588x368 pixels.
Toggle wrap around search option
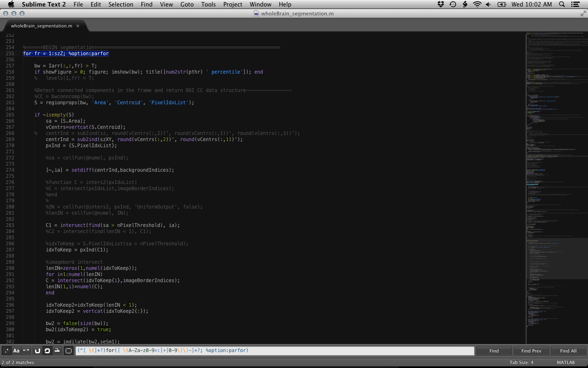47,350
